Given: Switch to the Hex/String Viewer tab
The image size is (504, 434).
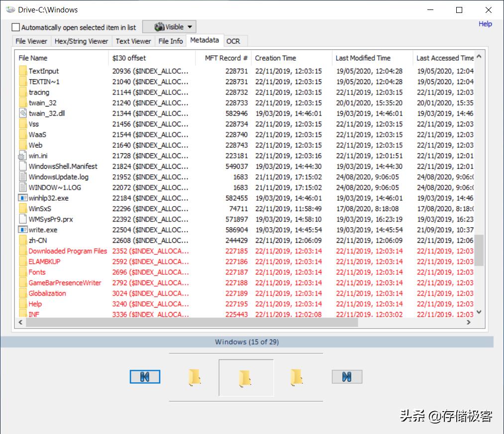Looking at the screenshot, I should point(81,41).
